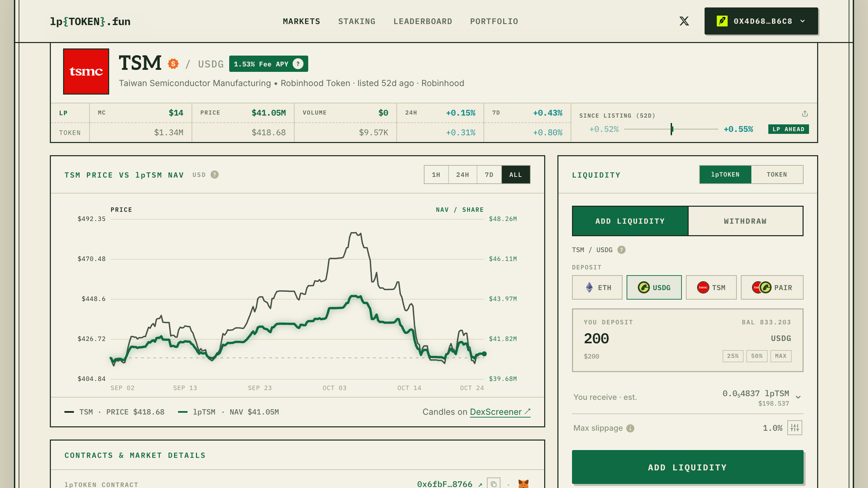
Task: Go to the LEADERBOARD page
Action: tap(422, 21)
